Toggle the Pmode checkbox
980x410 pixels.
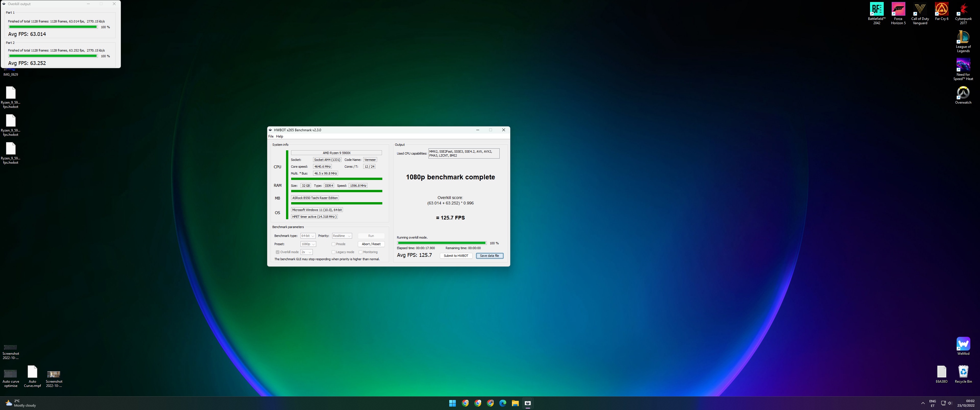tap(333, 244)
